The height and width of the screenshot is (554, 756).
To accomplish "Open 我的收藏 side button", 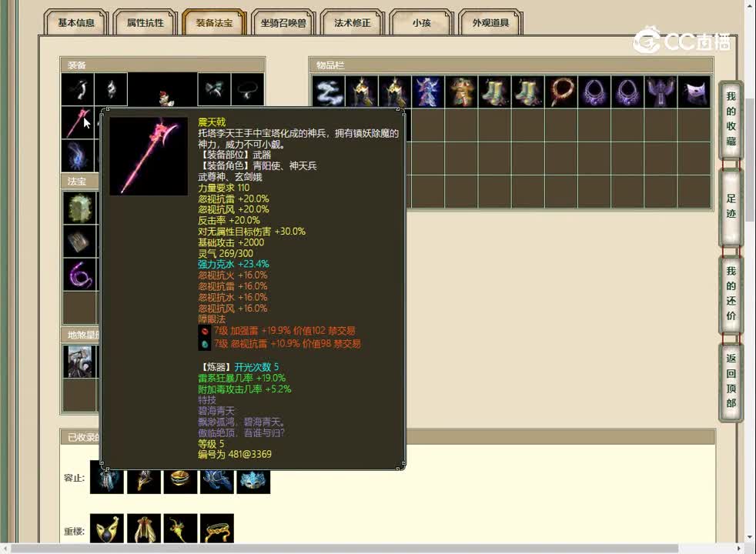I will tap(731, 119).
